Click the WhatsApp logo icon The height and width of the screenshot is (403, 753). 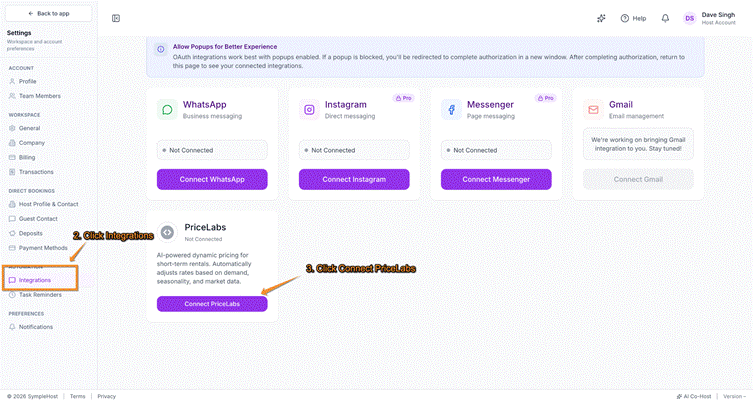point(167,110)
